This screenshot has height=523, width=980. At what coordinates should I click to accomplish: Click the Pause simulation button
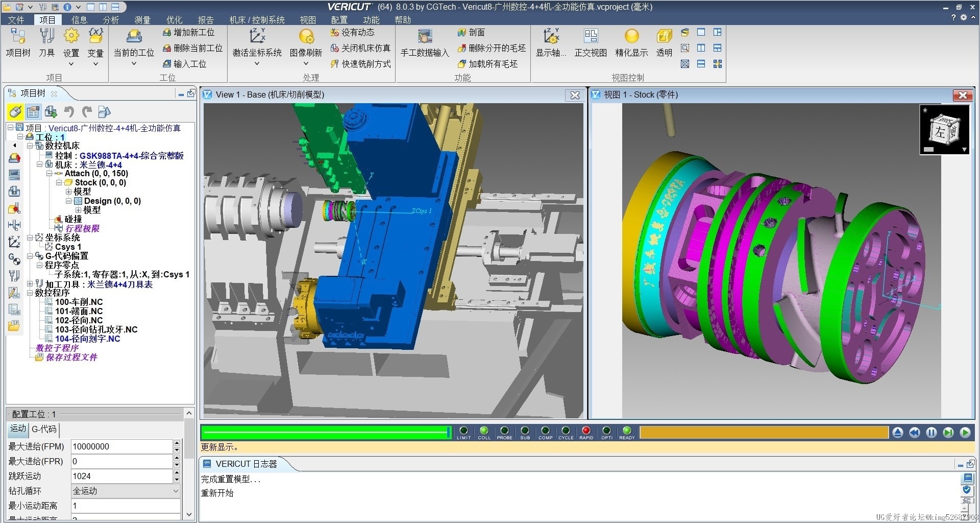pos(931,433)
